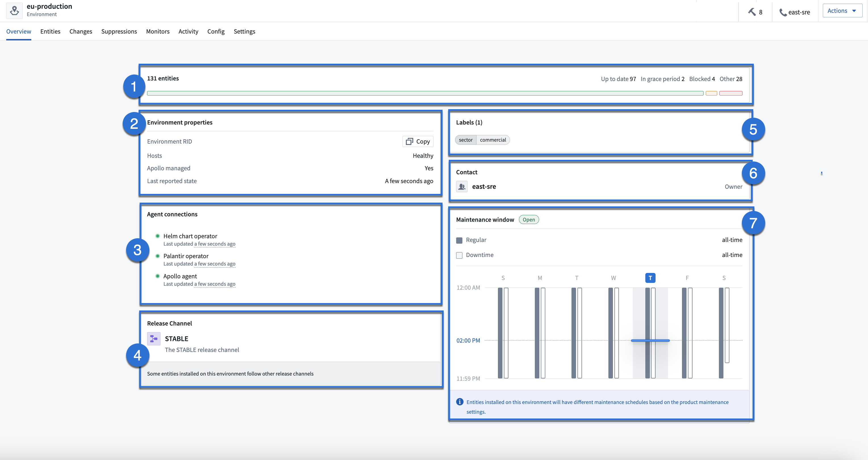The image size is (868, 460).
Task: Expand the Suppressions navigation menu item
Action: click(119, 32)
